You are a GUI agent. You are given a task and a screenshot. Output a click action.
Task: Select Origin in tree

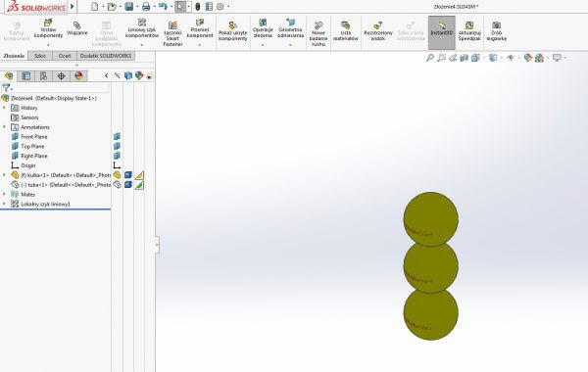(x=24, y=165)
